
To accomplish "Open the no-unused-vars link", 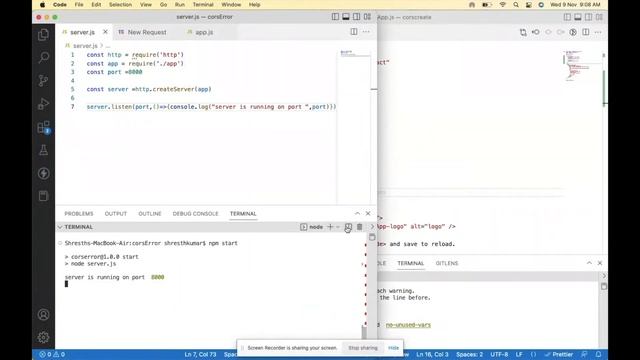I will click(x=408, y=325).
